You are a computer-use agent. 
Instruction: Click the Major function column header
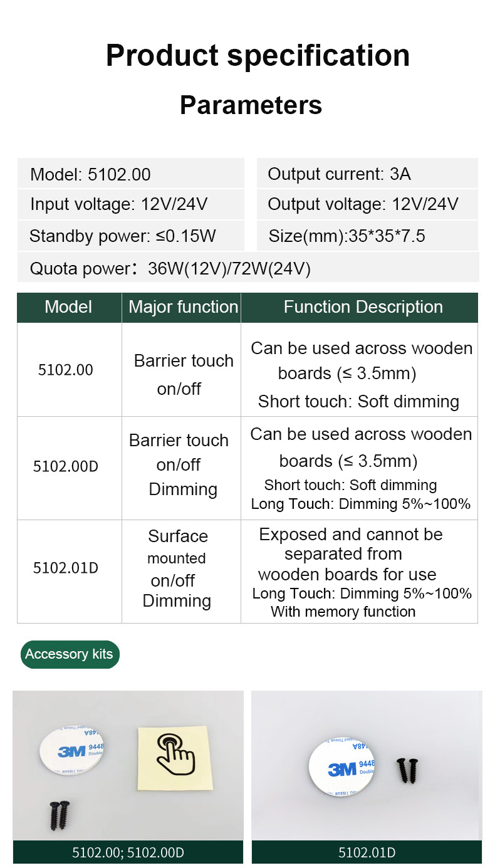click(182, 307)
